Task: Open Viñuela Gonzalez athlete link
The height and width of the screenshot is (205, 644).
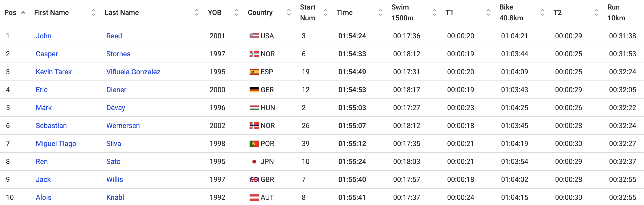Action: tap(133, 72)
